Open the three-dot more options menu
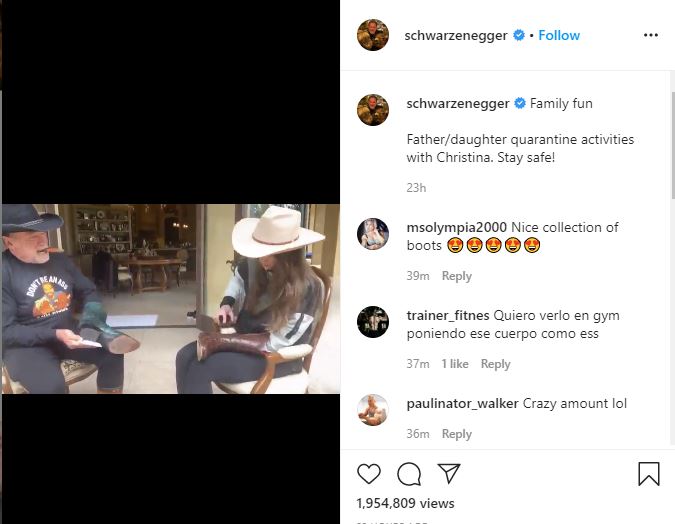Image resolution: width=675 pixels, height=524 pixels. pos(651,35)
